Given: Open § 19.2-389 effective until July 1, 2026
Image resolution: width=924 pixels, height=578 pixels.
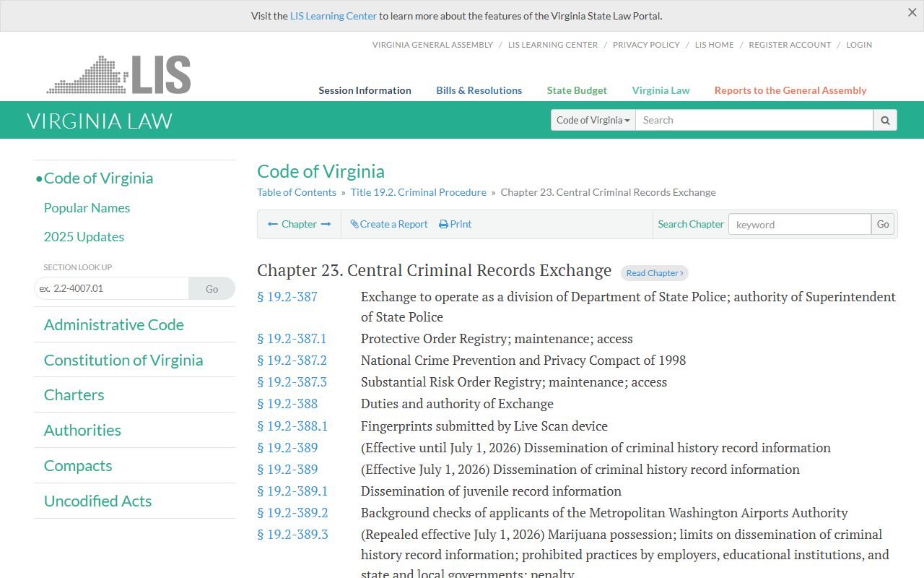Looking at the screenshot, I should (287, 447).
